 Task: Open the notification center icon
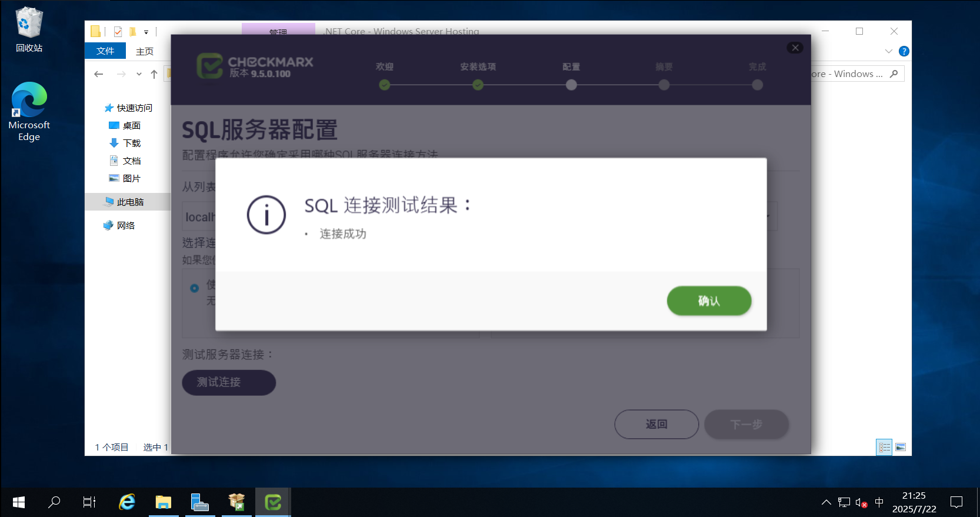(956, 502)
